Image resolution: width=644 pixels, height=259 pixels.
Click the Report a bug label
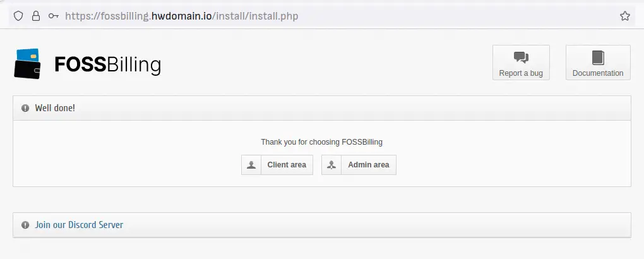(x=521, y=73)
